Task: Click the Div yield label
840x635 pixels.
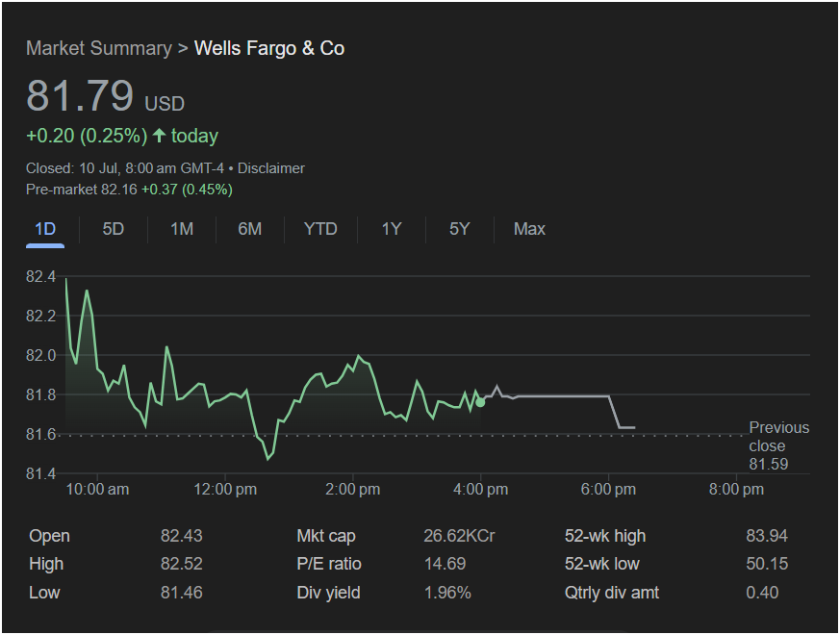Action: coord(328,593)
